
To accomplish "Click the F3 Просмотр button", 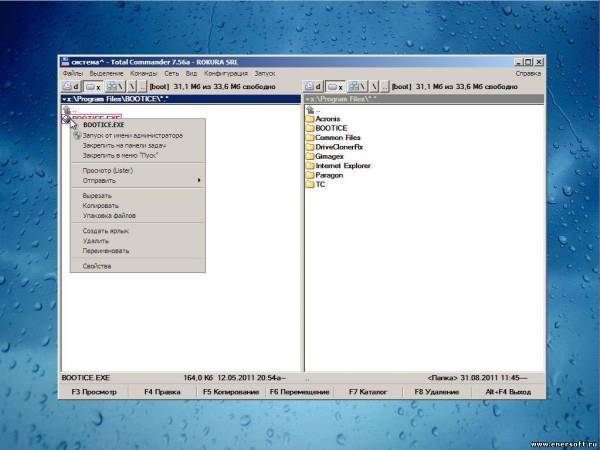I will (x=94, y=392).
